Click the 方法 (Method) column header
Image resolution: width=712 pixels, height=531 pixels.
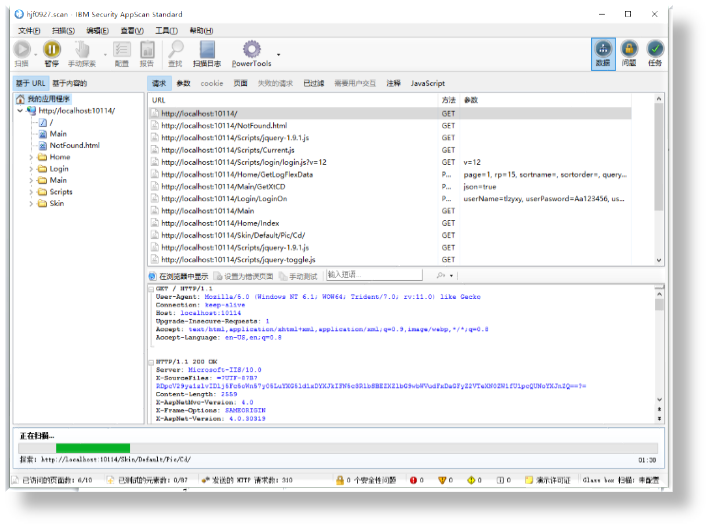click(x=449, y=100)
